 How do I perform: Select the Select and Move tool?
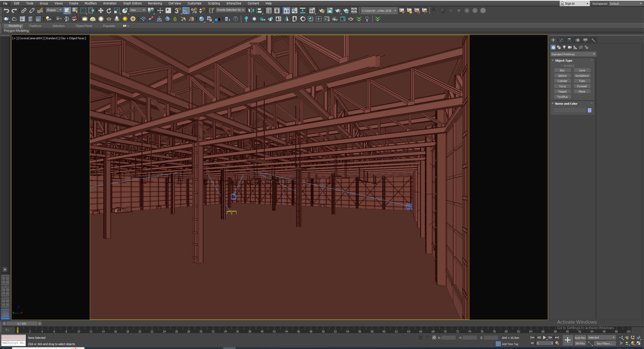[101, 11]
